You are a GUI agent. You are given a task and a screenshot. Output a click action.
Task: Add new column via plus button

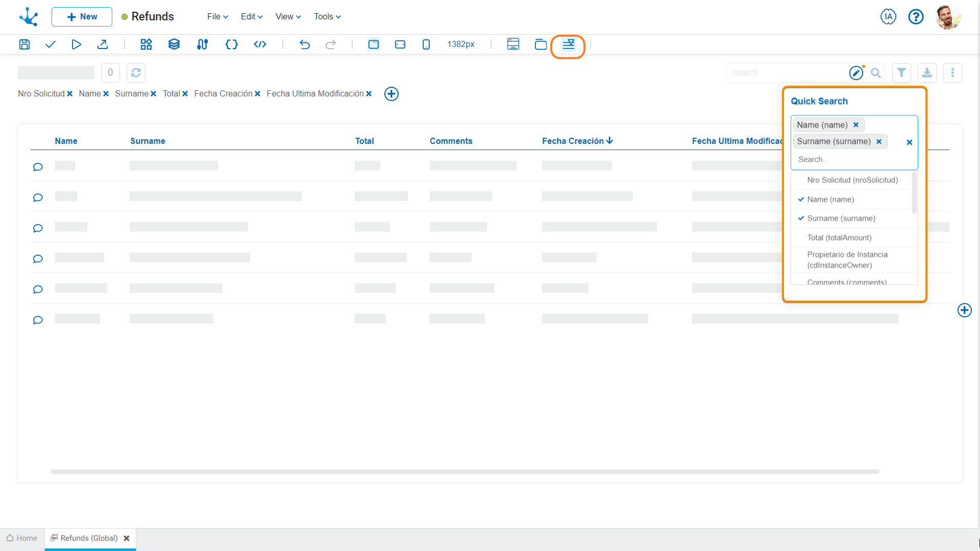click(390, 93)
